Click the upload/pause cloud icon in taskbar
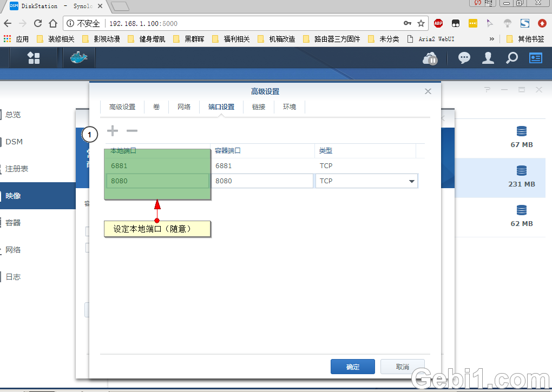Viewport: 552px width, 392px height. pos(429,58)
